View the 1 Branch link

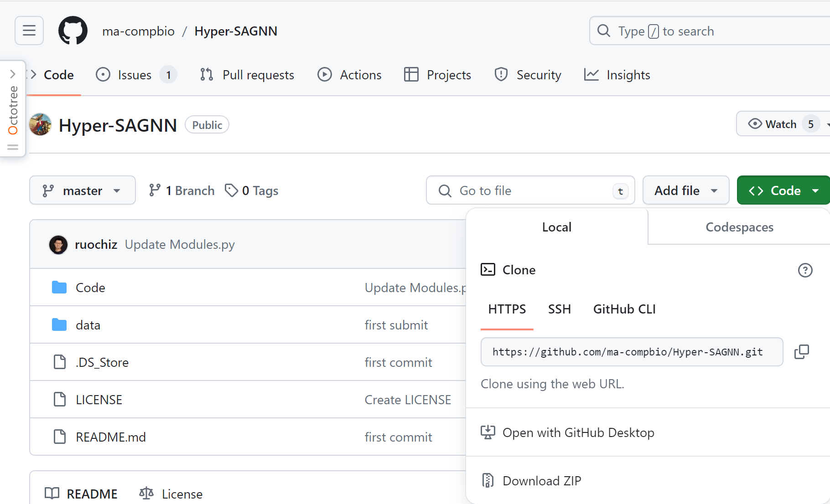(182, 190)
